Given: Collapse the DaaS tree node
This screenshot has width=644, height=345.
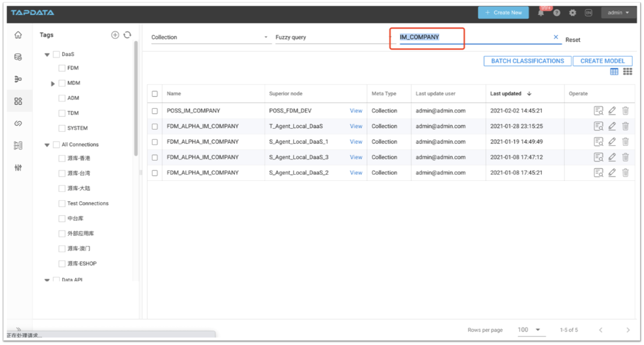Looking at the screenshot, I should pos(47,55).
